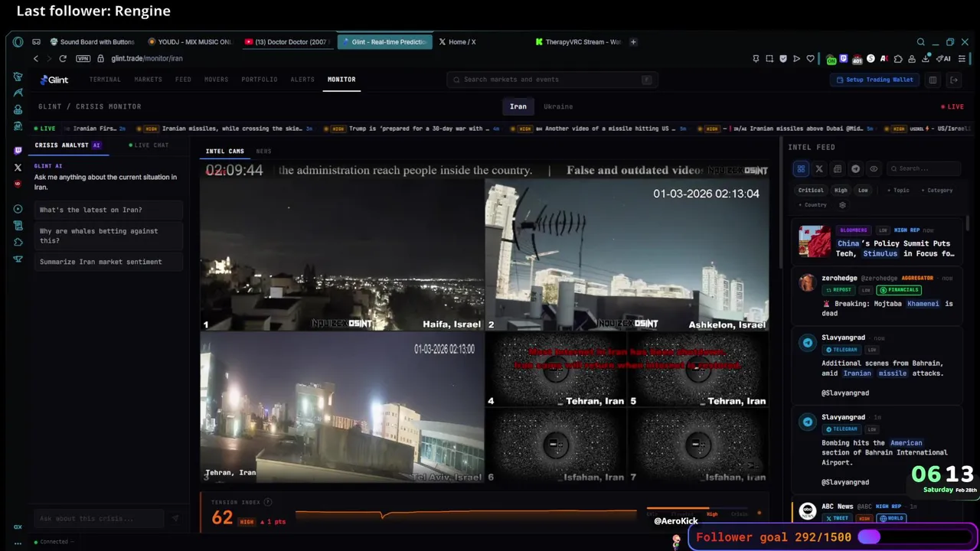The width and height of the screenshot is (980, 551).
Task: Filter Intel Feed by news articles icon
Action: tap(838, 168)
